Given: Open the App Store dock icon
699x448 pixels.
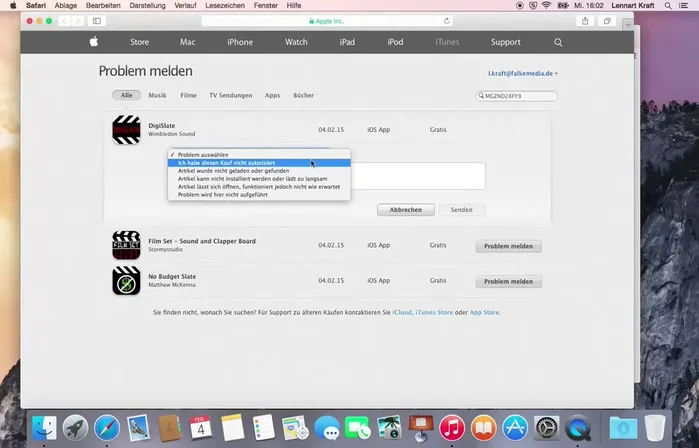Looking at the screenshot, I should 514,428.
